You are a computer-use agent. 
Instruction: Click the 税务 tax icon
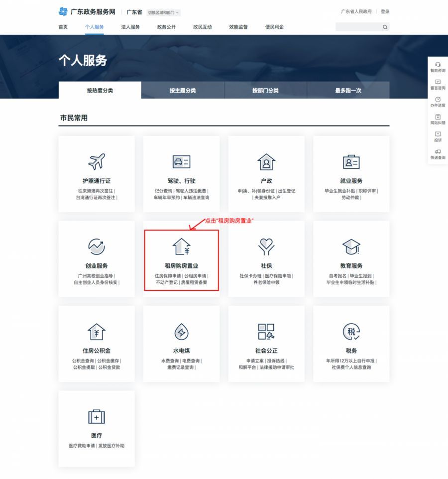pos(351,332)
